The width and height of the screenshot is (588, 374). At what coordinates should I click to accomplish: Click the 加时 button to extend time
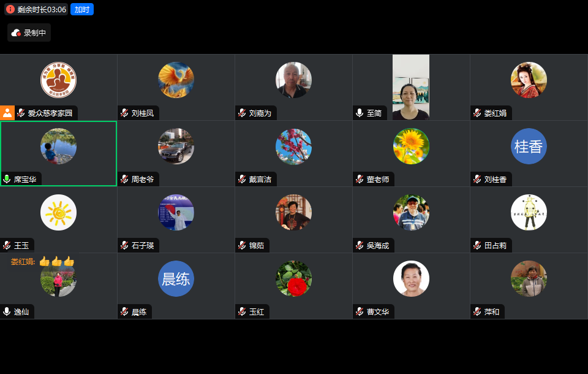[x=81, y=9]
